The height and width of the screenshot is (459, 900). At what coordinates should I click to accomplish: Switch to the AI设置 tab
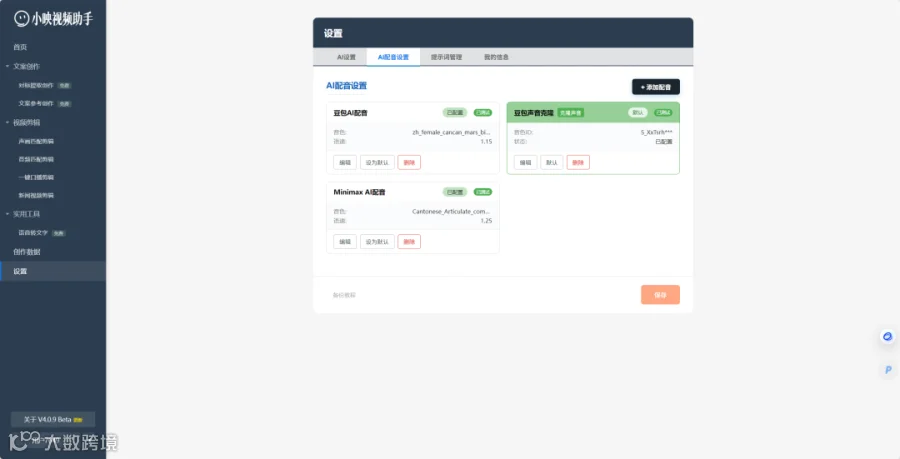tap(346, 57)
